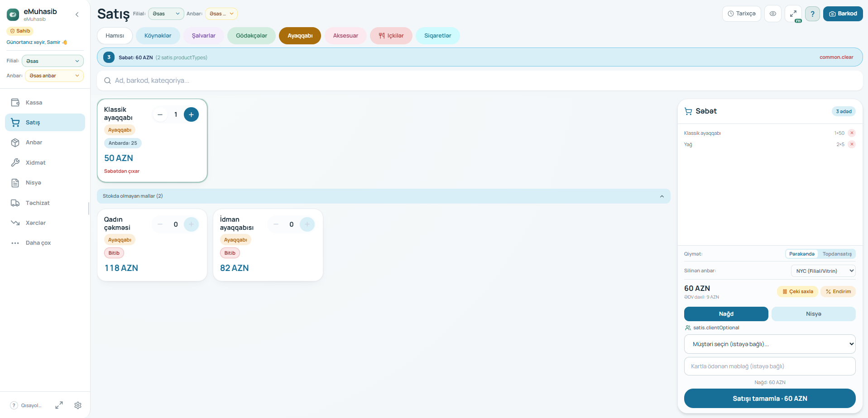Click Satışı tamamla to finish sale
The height and width of the screenshot is (418, 868).
pyautogui.click(x=770, y=399)
